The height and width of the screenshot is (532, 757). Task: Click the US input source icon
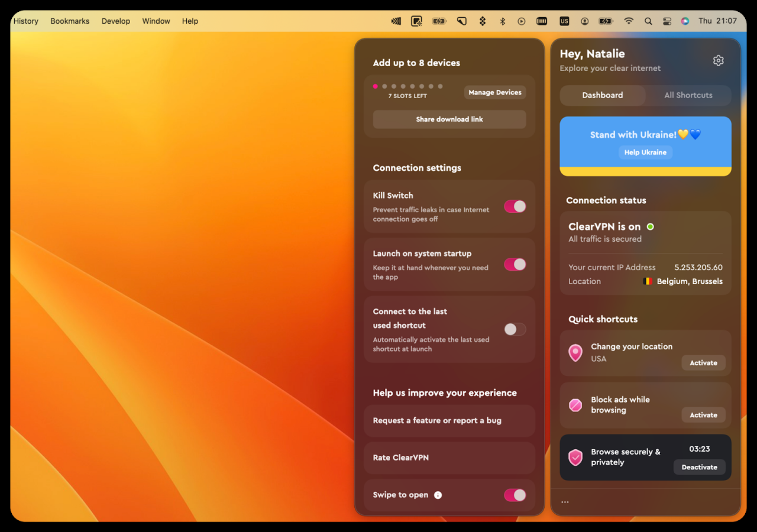(564, 21)
